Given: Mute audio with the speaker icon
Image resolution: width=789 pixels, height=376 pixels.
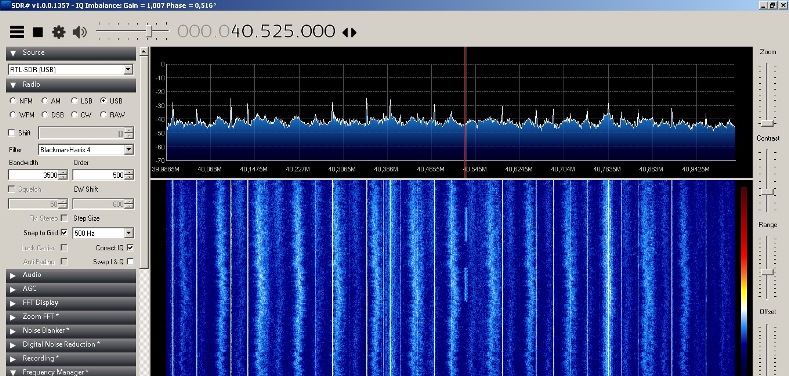Looking at the screenshot, I should [80, 32].
